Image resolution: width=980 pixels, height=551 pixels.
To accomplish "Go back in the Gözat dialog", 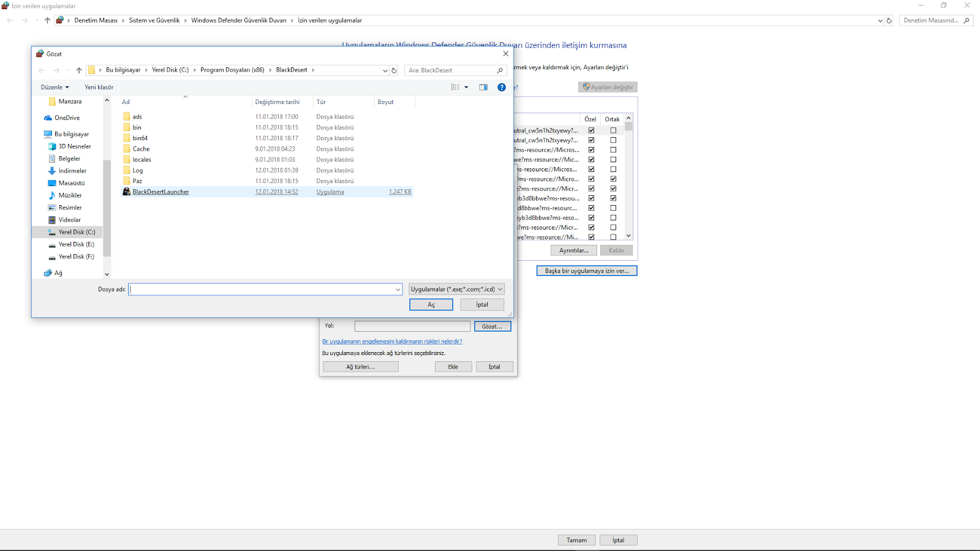I will [42, 70].
